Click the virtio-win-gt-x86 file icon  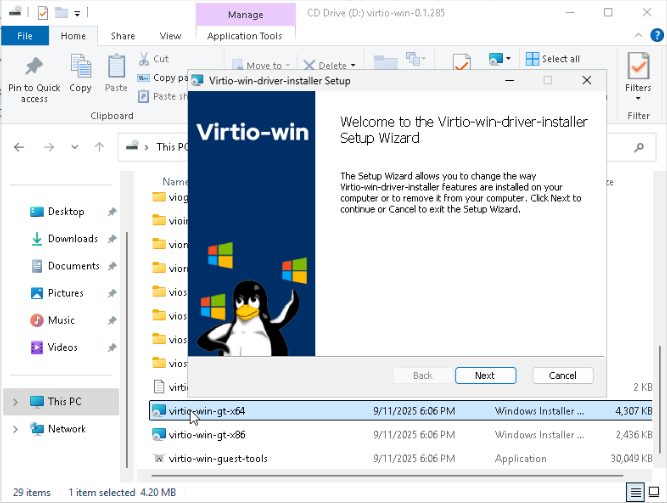point(159,434)
